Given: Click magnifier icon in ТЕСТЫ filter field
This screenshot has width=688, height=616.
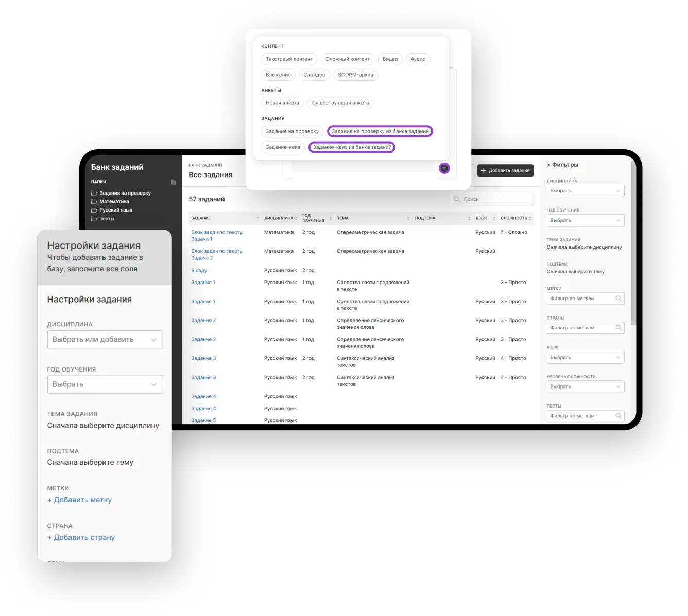Looking at the screenshot, I should 618,416.
